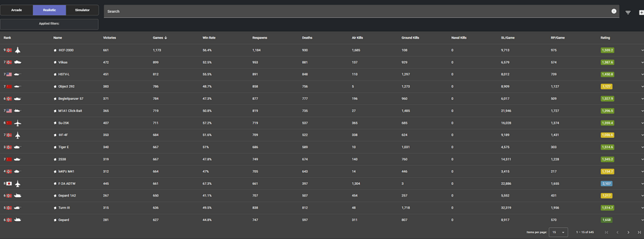The width and height of the screenshot is (644, 239).
Task: Click the jet icon beside EF-2000
Action: (x=17, y=50)
